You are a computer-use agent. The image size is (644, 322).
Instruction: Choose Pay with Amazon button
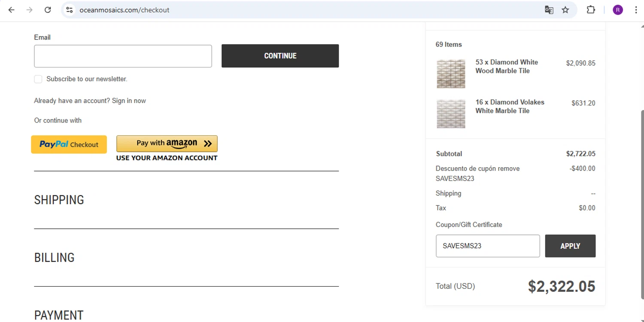coord(167,144)
